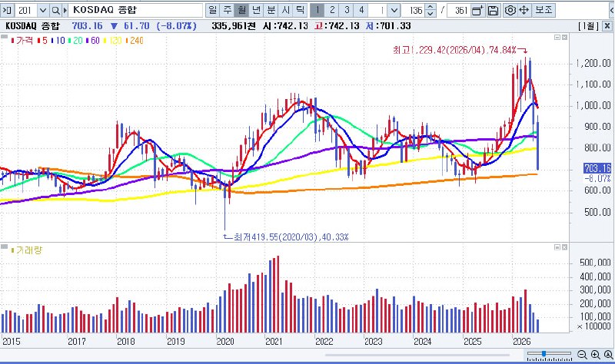Open the symbol search magnifier icon

tap(55, 10)
